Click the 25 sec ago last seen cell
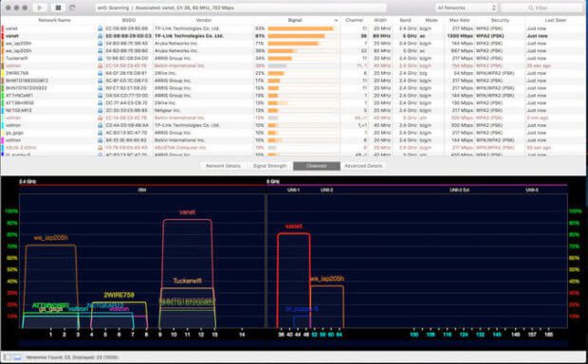 [539, 65]
